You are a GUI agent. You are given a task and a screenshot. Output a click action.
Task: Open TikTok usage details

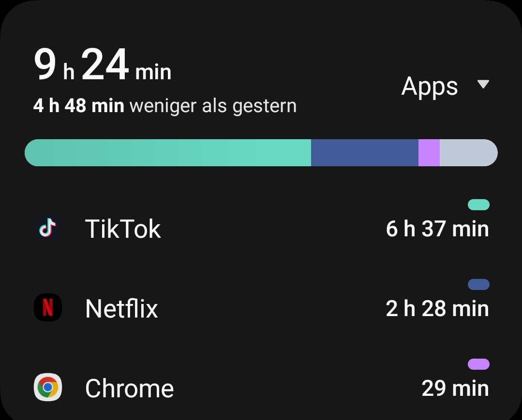point(261,228)
